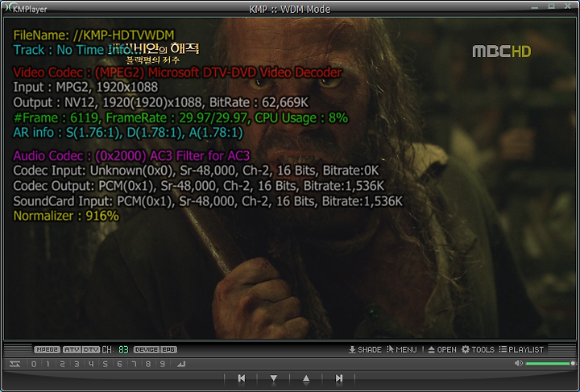Viewport: 580px width, 392px height.
Task: Click the 'KMP :: WDM Mode' title text
Action: [290, 9]
